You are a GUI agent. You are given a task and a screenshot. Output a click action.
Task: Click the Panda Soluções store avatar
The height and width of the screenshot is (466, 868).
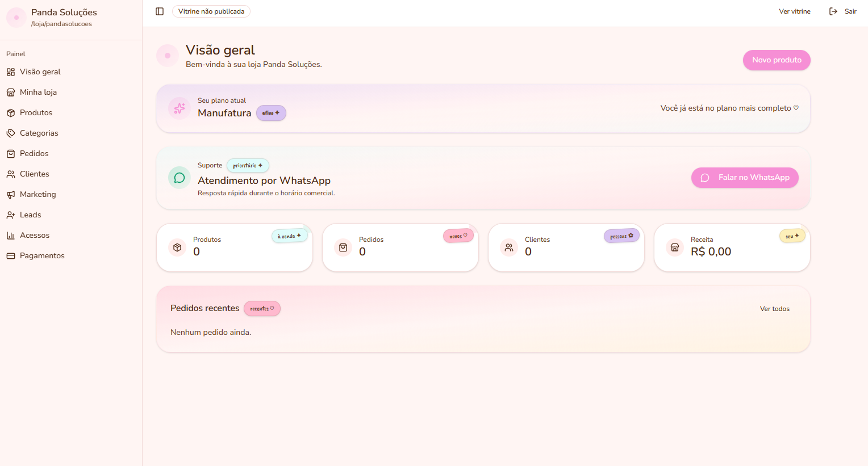pos(16,18)
